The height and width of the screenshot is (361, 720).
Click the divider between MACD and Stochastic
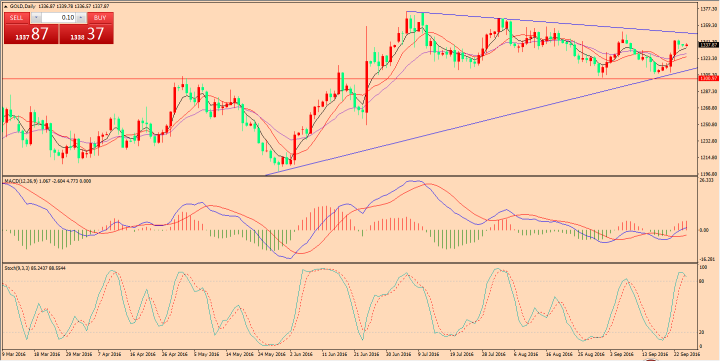[349, 263]
